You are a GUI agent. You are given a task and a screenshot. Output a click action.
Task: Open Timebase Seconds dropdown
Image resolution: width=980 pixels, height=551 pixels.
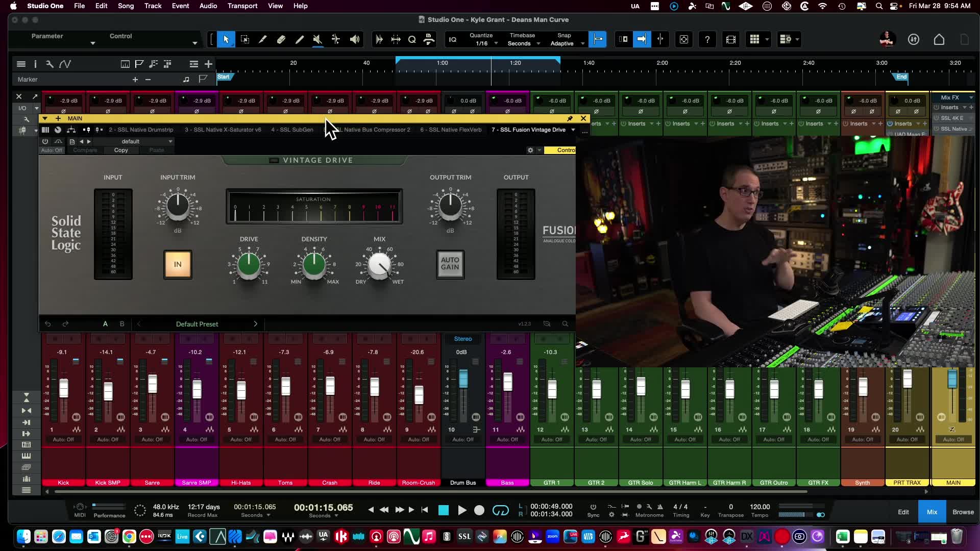(x=524, y=43)
